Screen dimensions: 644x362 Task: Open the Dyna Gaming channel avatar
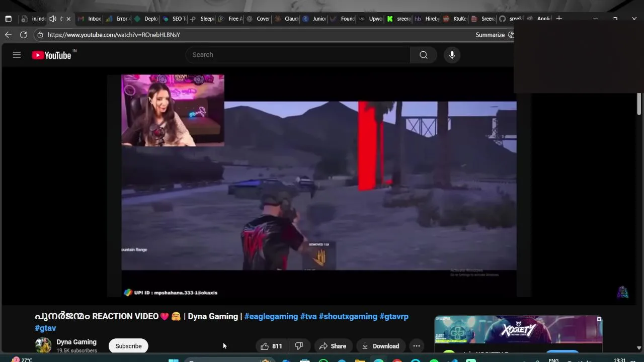click(43, 345)
